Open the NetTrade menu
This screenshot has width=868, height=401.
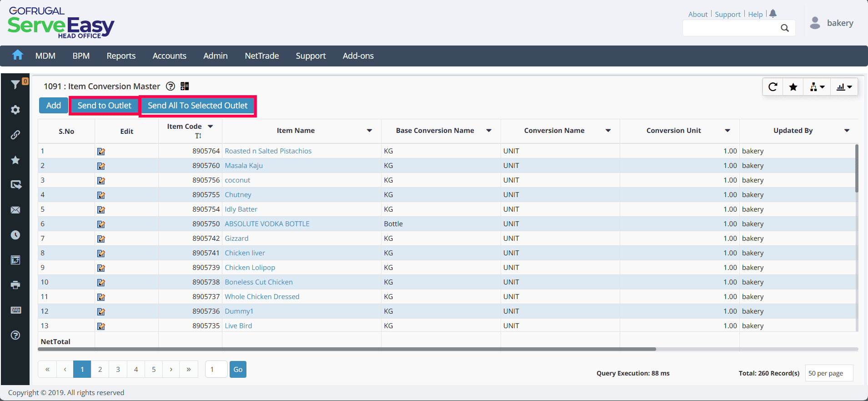[262, 56]
